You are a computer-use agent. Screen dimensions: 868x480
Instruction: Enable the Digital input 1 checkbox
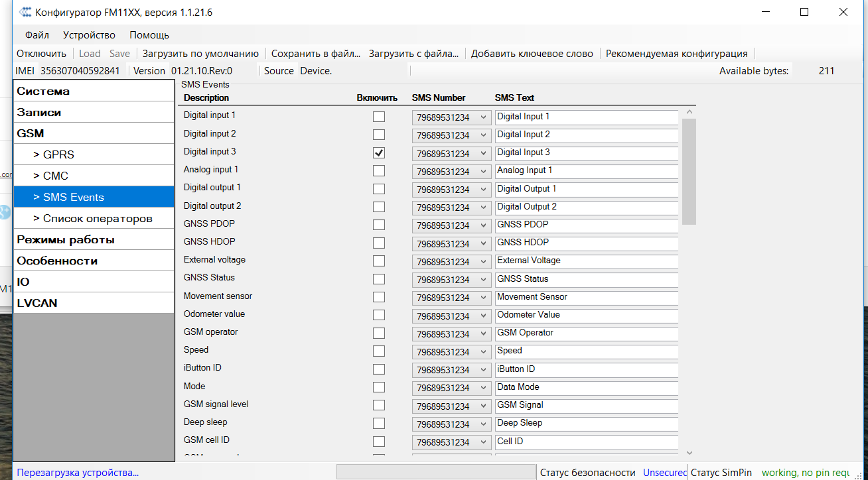coord(379,117)
